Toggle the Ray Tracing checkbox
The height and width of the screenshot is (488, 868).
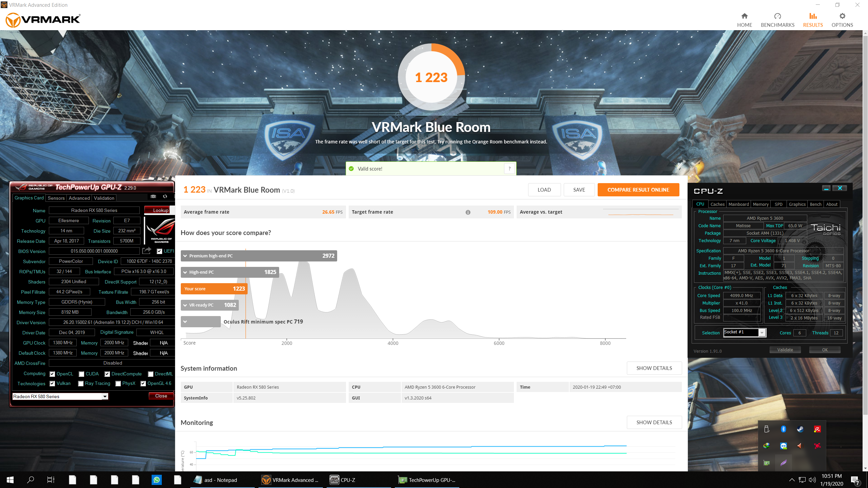(81, 384)
